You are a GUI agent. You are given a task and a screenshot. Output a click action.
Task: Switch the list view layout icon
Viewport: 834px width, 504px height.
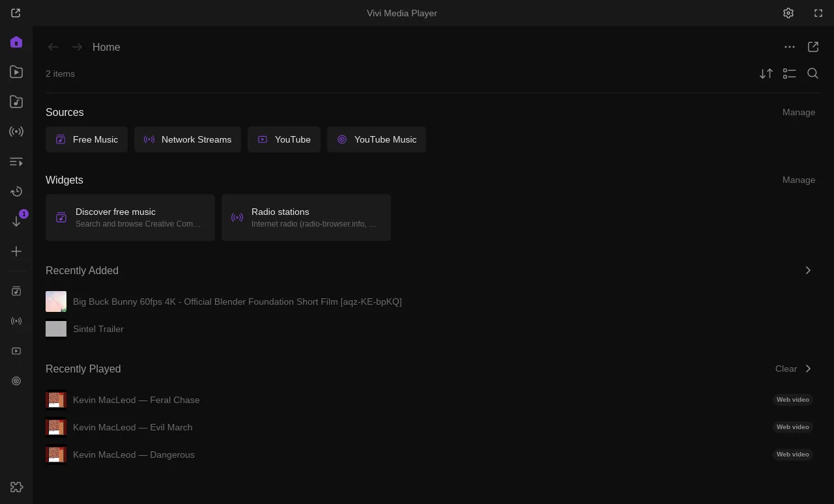tap(790, 74)
